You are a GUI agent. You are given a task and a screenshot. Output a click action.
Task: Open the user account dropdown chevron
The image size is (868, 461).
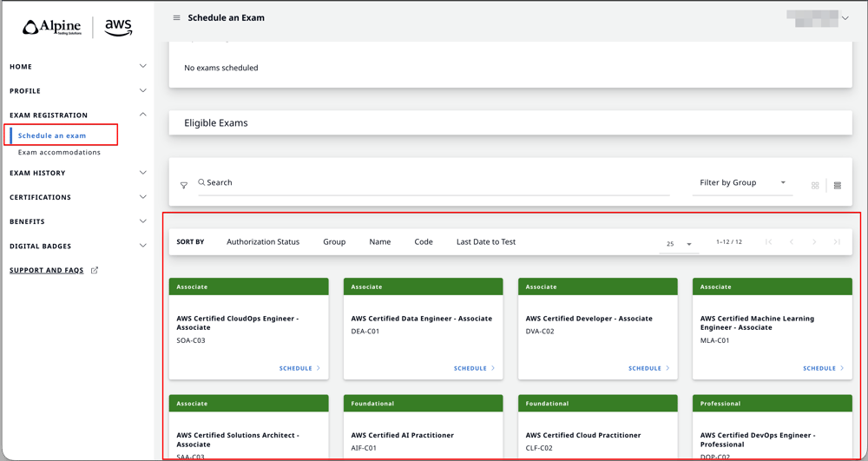pyautogui.click(x=845, y=18)
